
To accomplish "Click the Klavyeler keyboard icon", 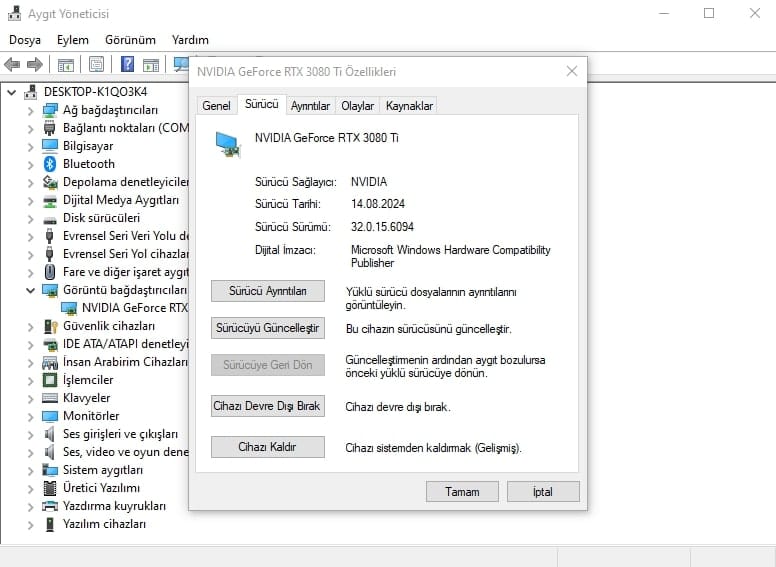I will click(50, 398).
